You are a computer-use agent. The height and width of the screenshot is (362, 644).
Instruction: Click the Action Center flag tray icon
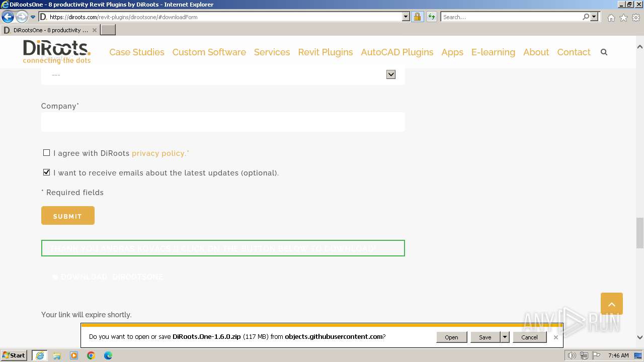[x=596, y=355]
